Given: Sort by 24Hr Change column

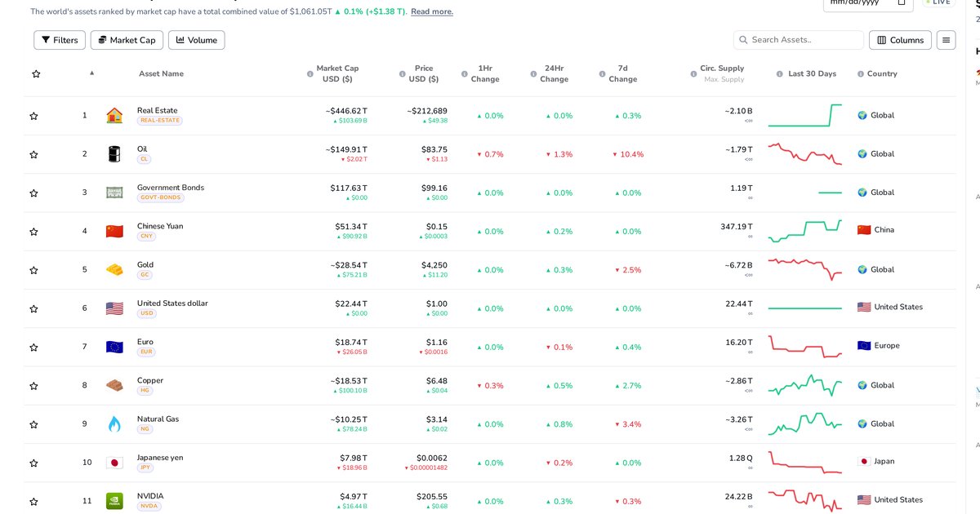Looking at the screenshot, I should click(x=554, y=73).
